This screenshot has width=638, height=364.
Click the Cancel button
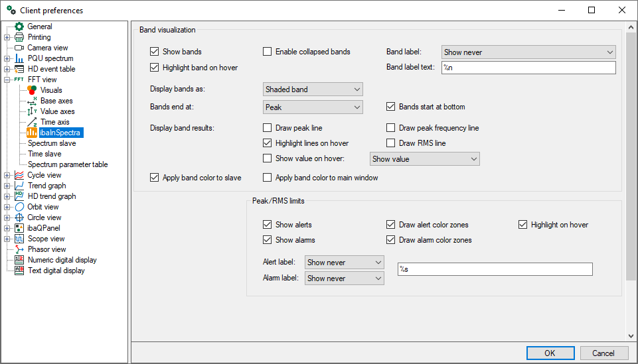point(603,353)
